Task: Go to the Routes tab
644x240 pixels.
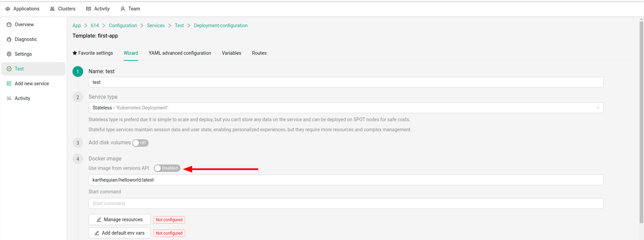Action: pos(259,53)
